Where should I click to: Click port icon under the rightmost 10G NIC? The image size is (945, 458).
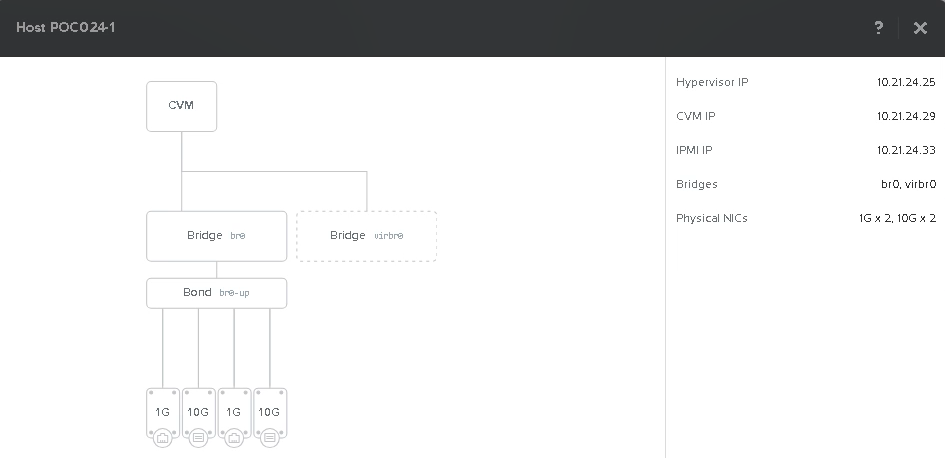tap(269, 436)
